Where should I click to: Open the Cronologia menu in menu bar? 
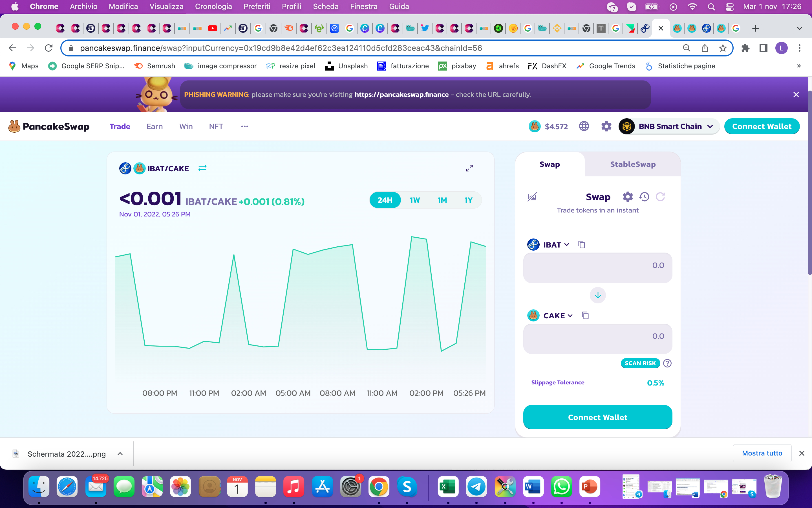click(x=213, y=6)
